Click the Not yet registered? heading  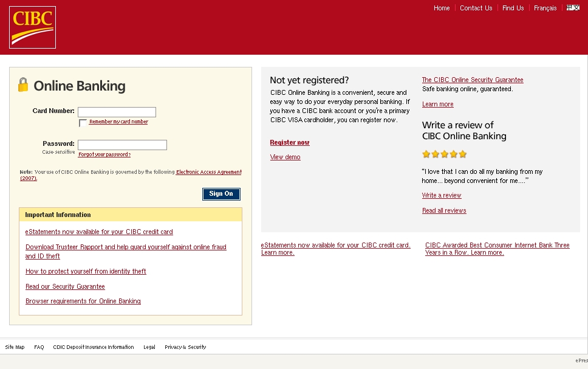coord(309,80)
